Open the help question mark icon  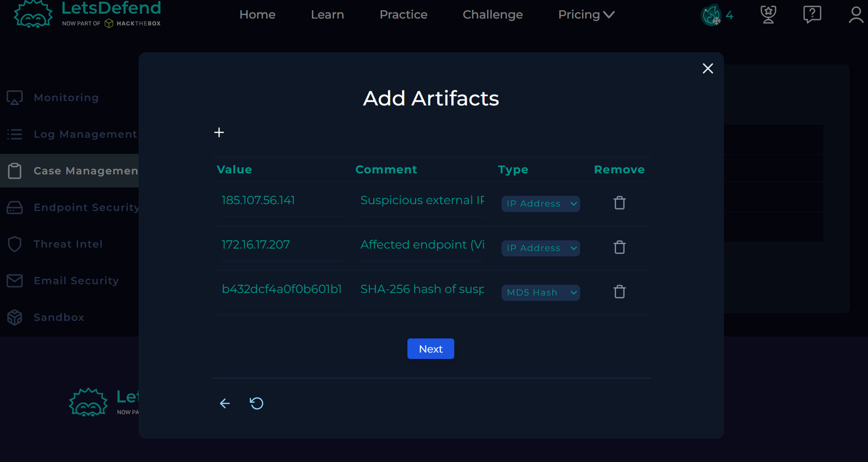click(x=812, y=15)
